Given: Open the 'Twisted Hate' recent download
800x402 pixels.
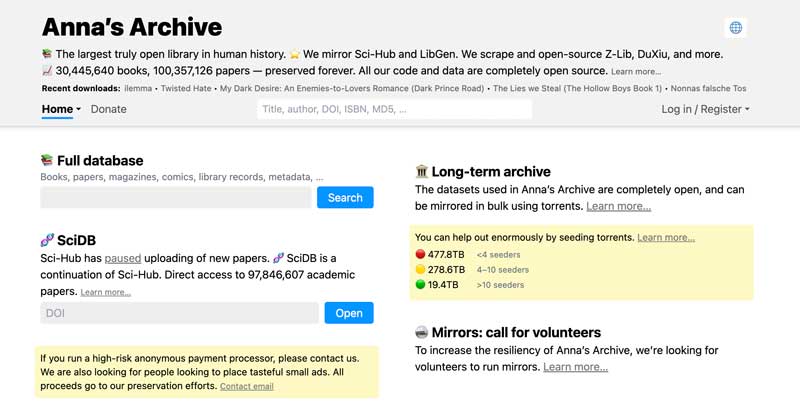Looking at the screenshot, I should click(186, 88).
